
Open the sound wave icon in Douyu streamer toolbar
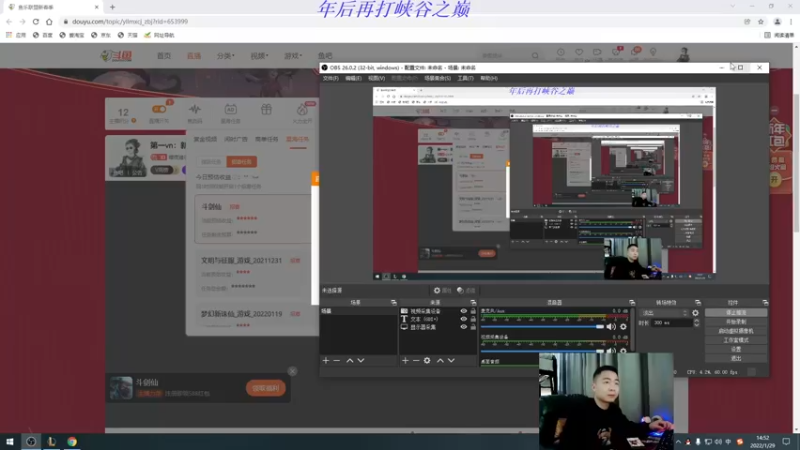pos(195,109)
